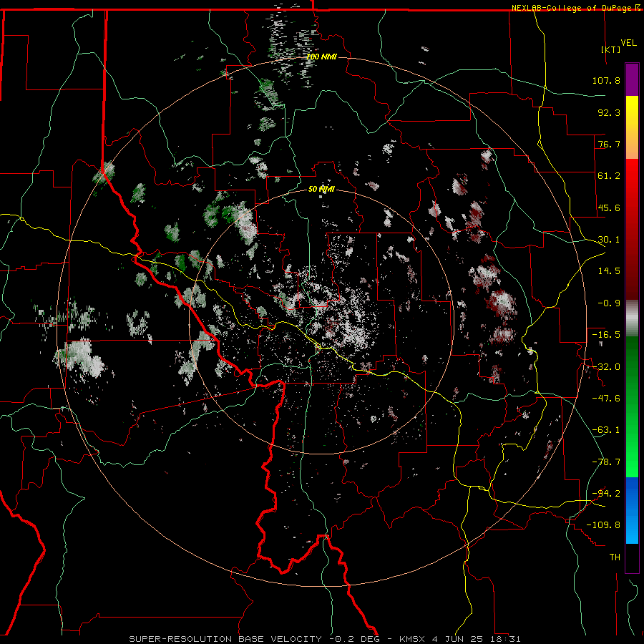Pick the green segment of the color bar

(x=632, y=406)
